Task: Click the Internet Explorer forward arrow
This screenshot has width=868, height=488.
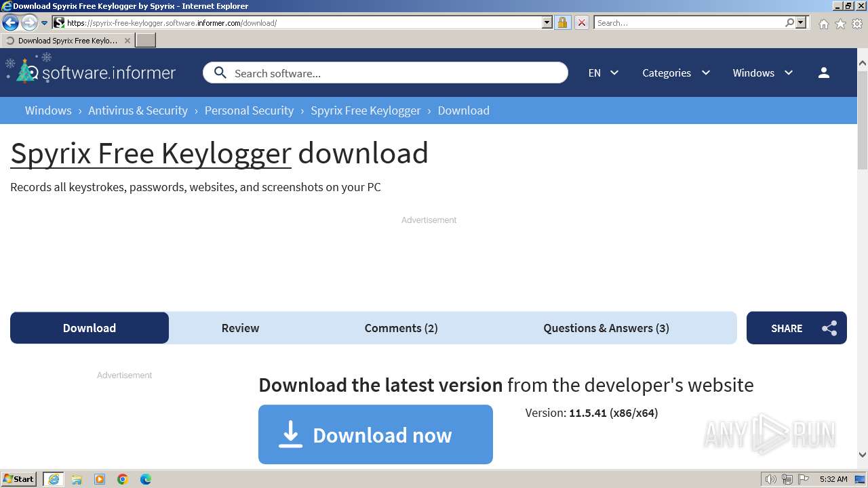Action: tap(28, 22)
